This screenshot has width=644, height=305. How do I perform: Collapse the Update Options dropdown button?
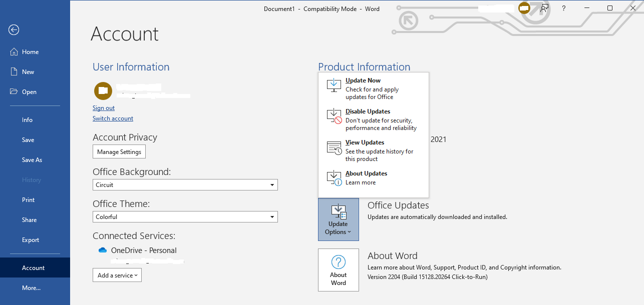(x=339, y=219)
